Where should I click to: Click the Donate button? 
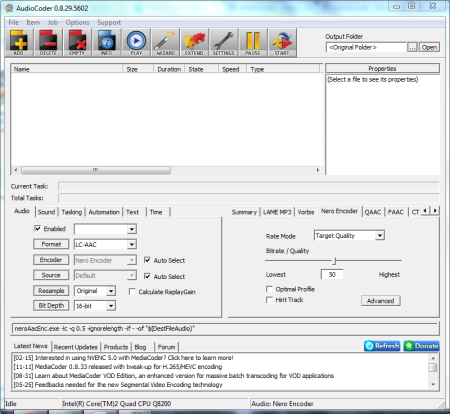[x=421, y=346]
